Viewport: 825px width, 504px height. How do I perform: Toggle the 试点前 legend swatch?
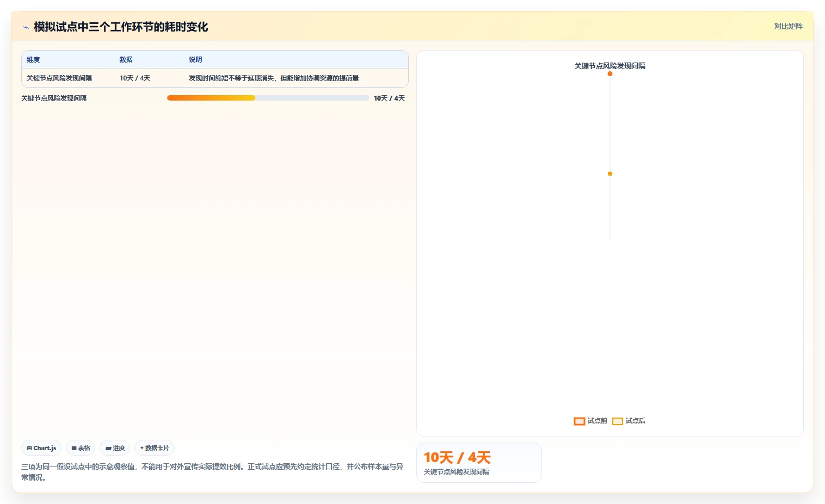(x=580, y=421)
